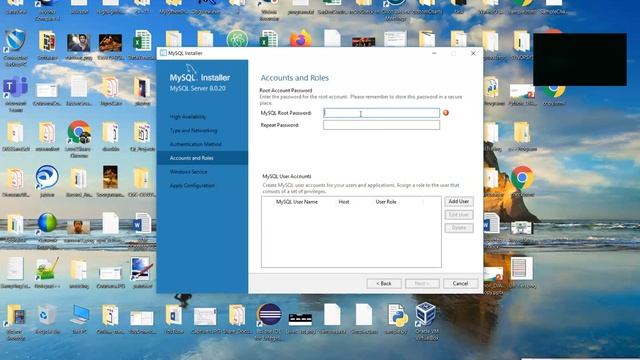Open Chrome shortcut with profile picture badge
Viewport: 640px width, 360px height.
point(79,132)
